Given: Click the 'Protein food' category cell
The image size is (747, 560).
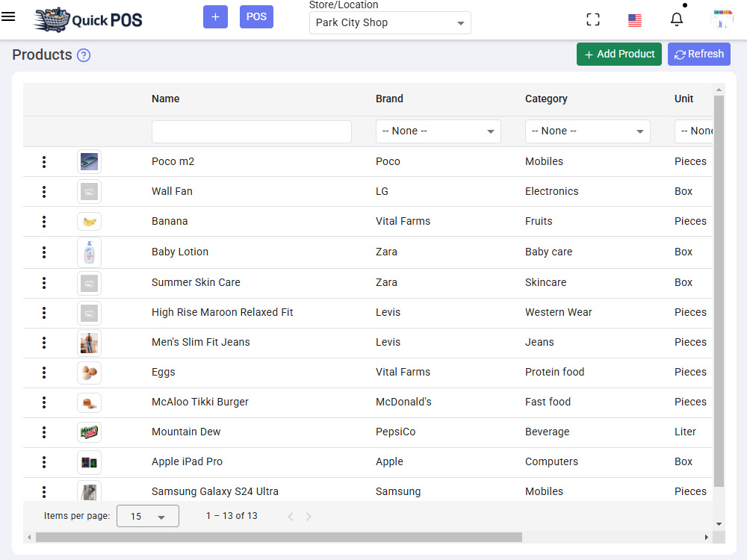Looking at the screenshot, I should (554, 372).
